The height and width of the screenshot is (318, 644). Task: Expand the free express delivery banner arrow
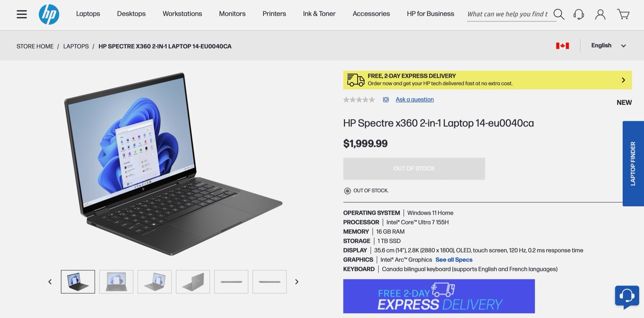pyautogui.click(x=623, y=80)
